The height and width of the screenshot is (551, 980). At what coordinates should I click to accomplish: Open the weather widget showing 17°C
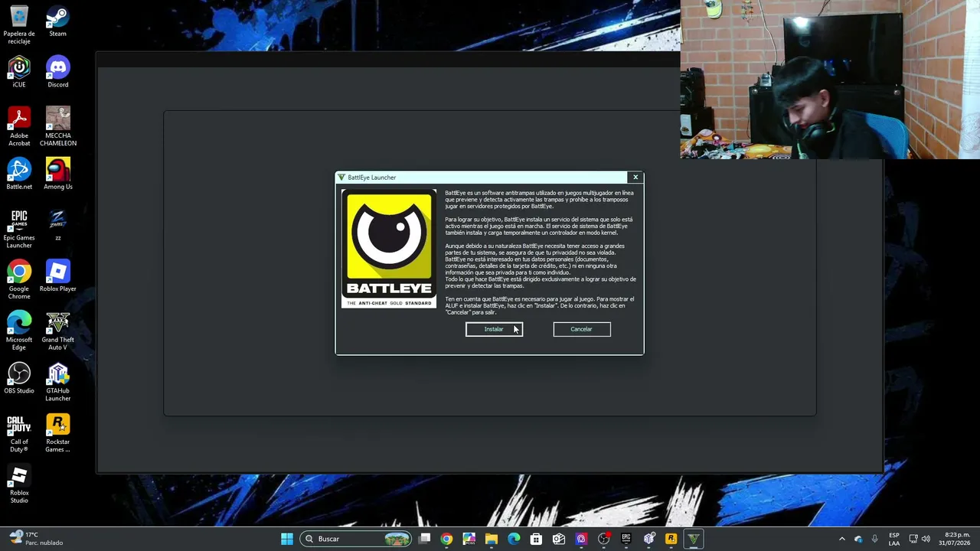[x=35, y=539]
